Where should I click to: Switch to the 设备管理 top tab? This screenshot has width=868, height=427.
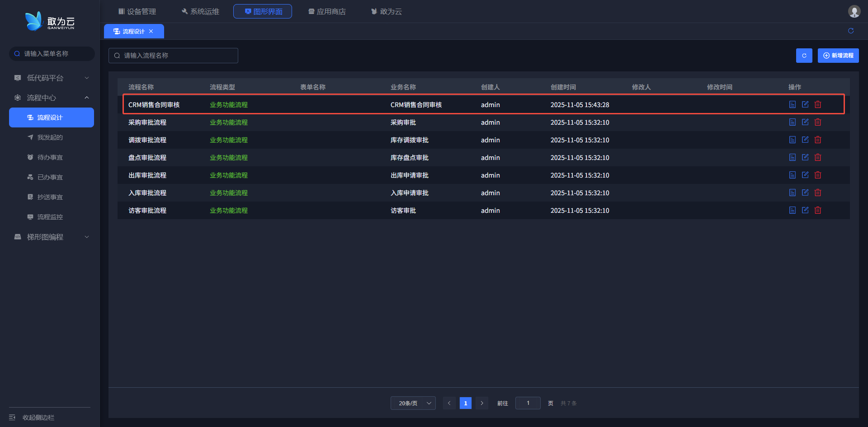[137, 11]
